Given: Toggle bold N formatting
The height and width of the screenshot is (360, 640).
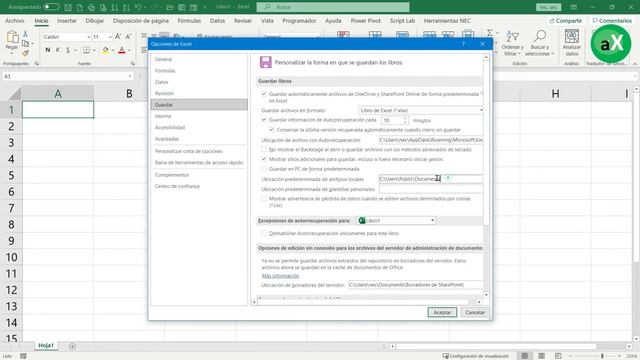Looking at the screenshot, I should coord(48,50).
